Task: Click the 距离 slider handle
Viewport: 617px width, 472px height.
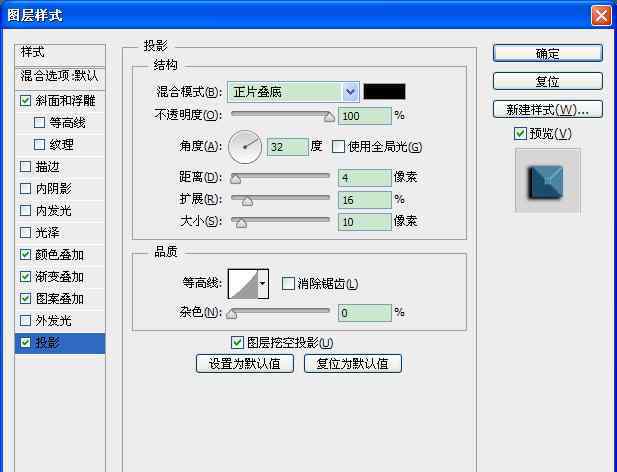Action: 235,179
